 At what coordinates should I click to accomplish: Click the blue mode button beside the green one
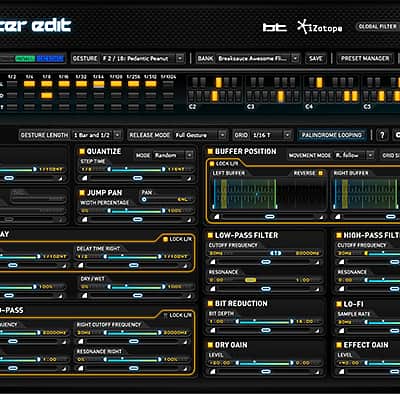point(50,59)
